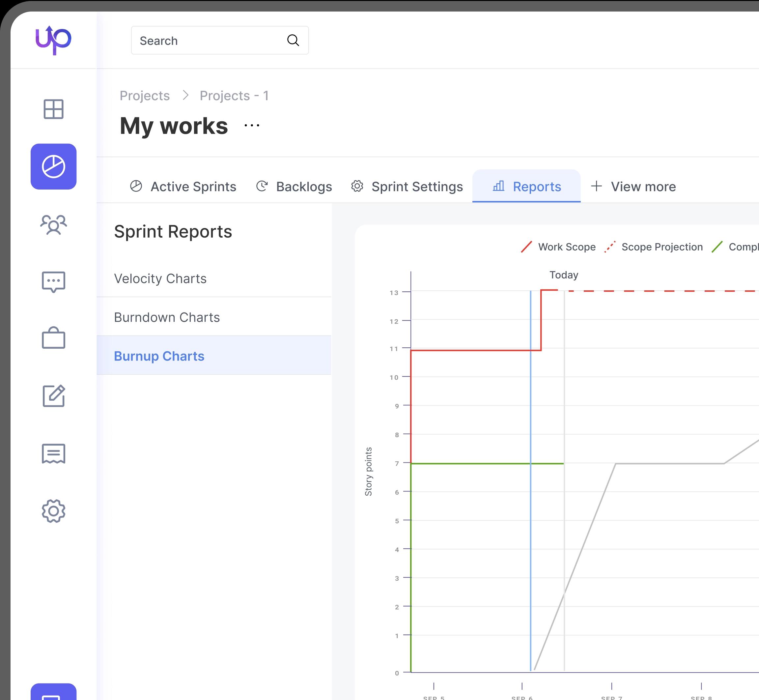Image resolution: width=759 pixels, height=700 pixels.
Task: Open the team members sidebar icon
Action: [53, 225]
